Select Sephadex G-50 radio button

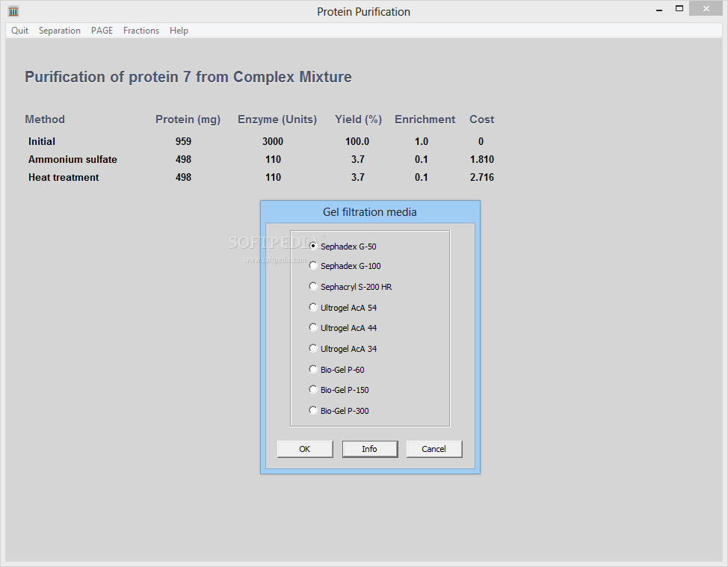point(342,247)
